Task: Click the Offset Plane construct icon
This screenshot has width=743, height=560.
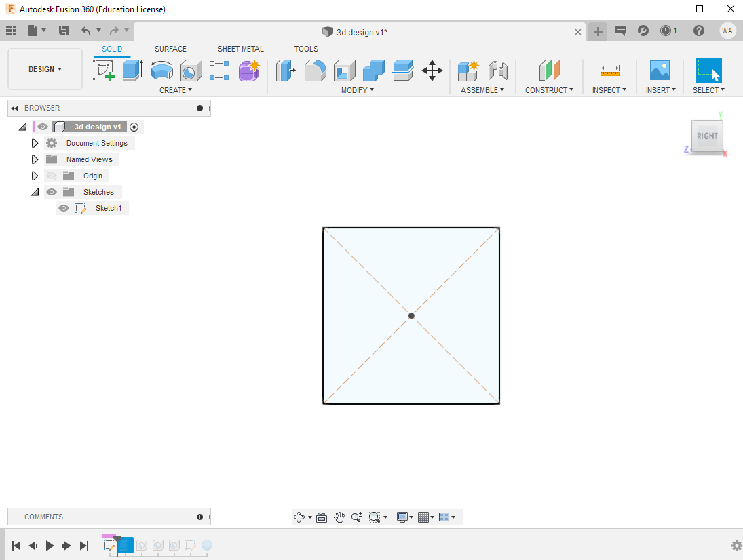Action: coord(549,70)
